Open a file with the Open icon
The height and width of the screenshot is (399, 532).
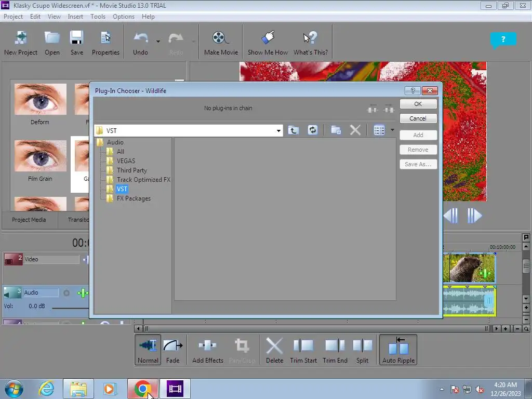[52, 43]
